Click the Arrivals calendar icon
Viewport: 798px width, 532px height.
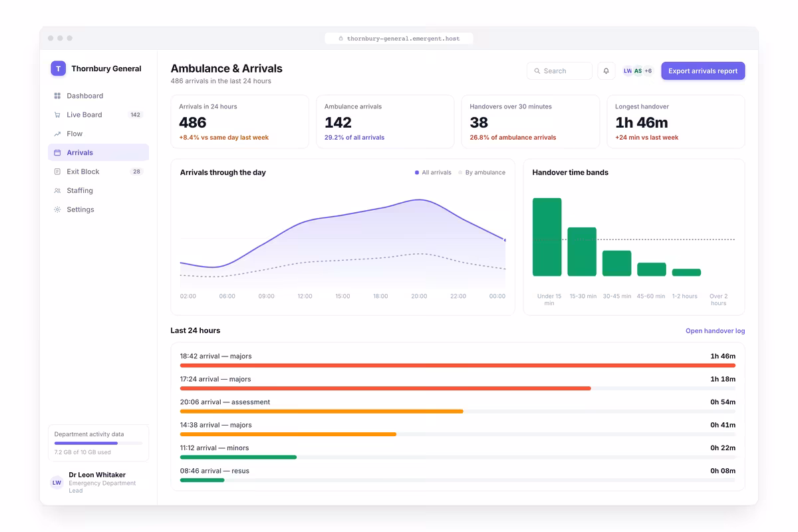(x=57, y=153)
